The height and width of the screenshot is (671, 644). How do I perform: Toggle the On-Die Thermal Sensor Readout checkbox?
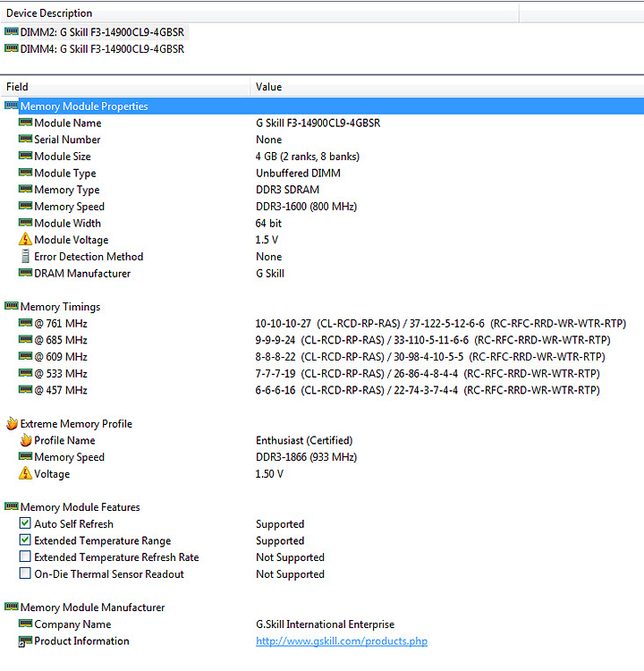pos(25,573)
